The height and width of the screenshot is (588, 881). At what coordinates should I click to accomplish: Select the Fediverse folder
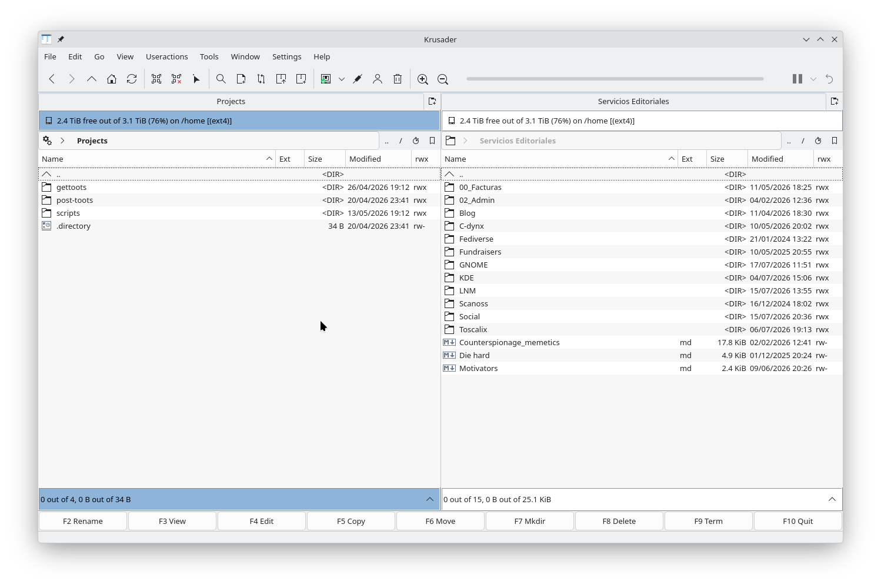[x=642, y=239]
